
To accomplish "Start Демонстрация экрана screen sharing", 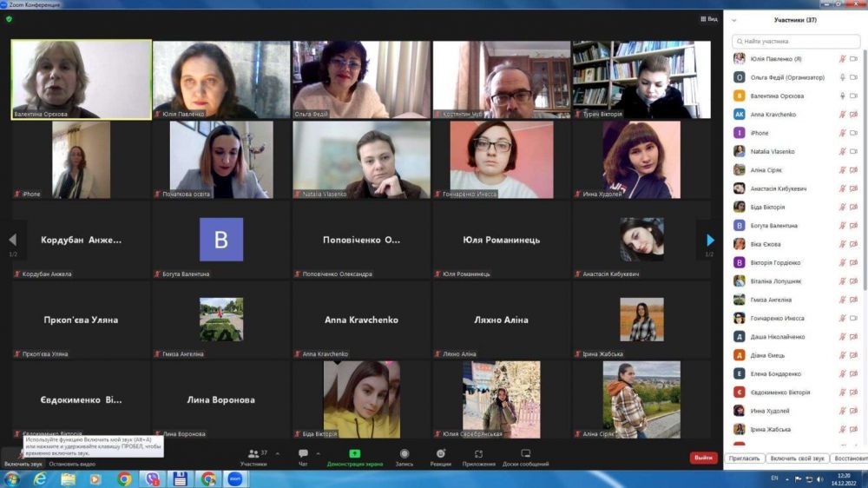I will [354, 454].
